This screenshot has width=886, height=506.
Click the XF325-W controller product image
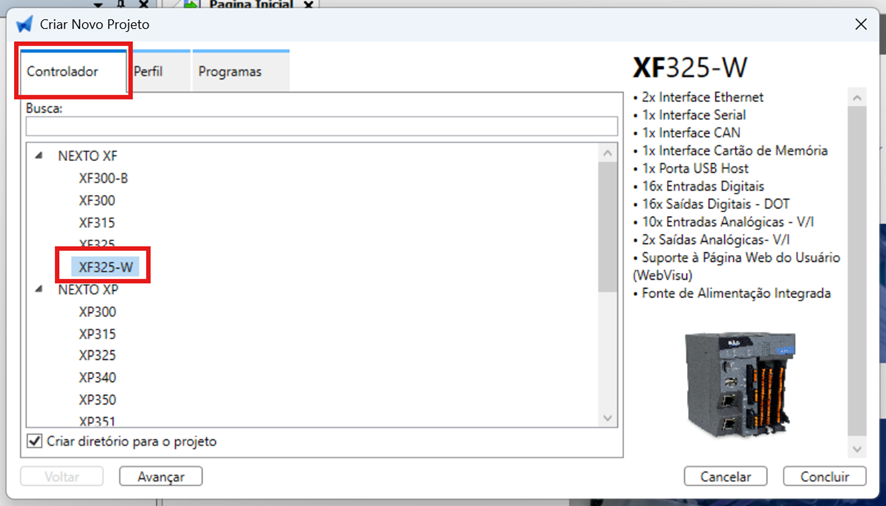click(740, 385)
